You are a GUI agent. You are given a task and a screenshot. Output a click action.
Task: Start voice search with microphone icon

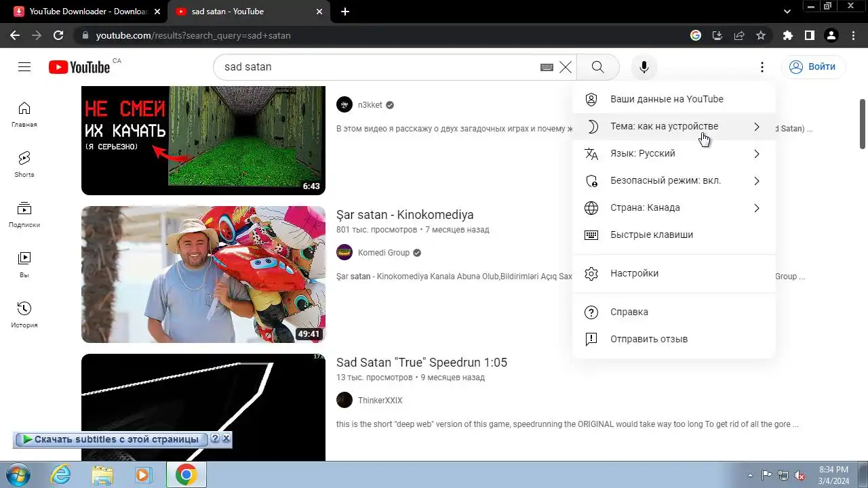point(644,66)
